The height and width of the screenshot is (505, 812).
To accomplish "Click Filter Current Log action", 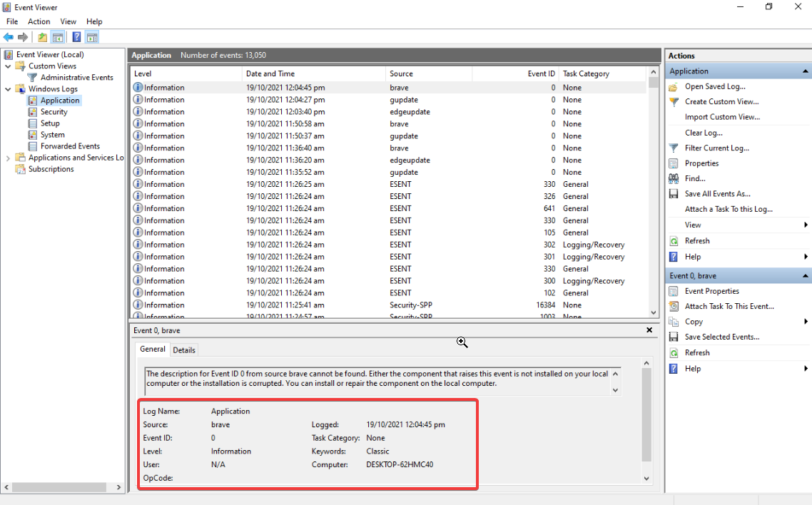I will pos(716,148).
